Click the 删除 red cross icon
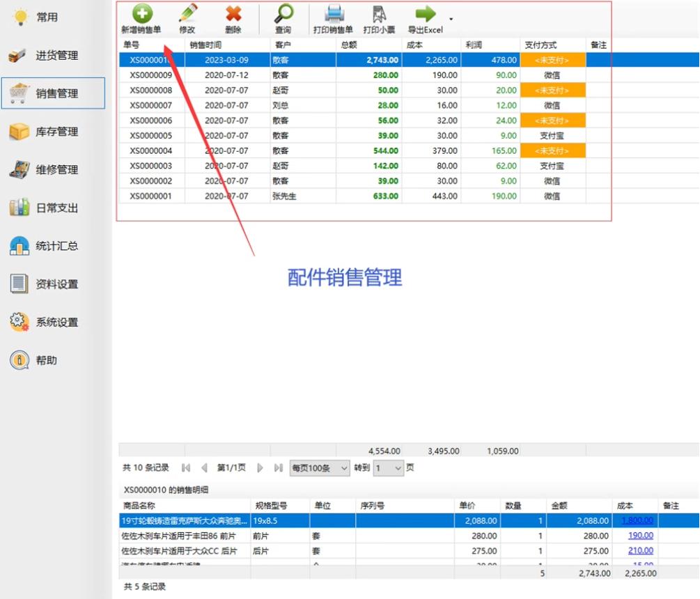This screenshot has height=599, width=700. click(233, 14)
